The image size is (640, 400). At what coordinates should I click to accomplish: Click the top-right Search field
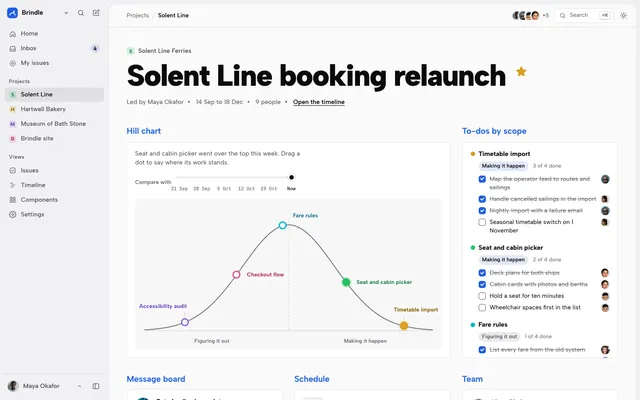584,16
